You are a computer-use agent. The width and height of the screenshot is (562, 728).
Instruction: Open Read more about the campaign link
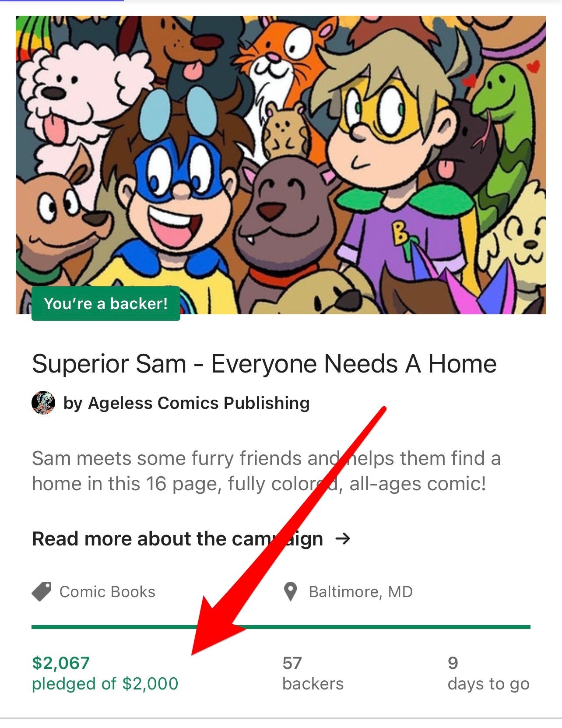point(191,539)
